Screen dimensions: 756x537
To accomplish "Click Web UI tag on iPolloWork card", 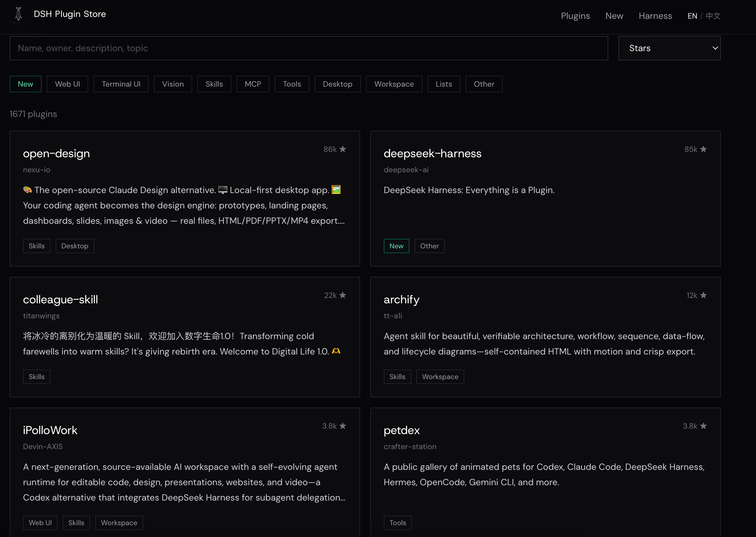I will (x=40, y=523).
